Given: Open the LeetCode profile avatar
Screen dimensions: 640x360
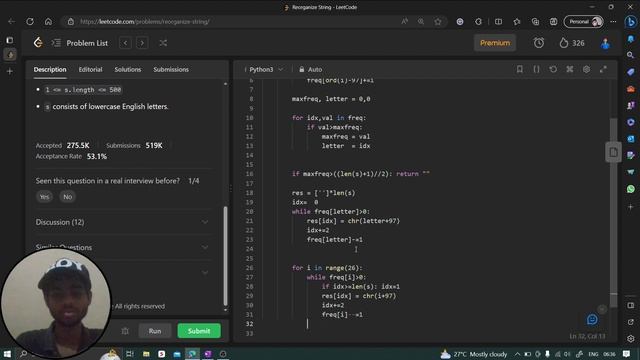Looking at the screenshot, I should coord(605,43).
